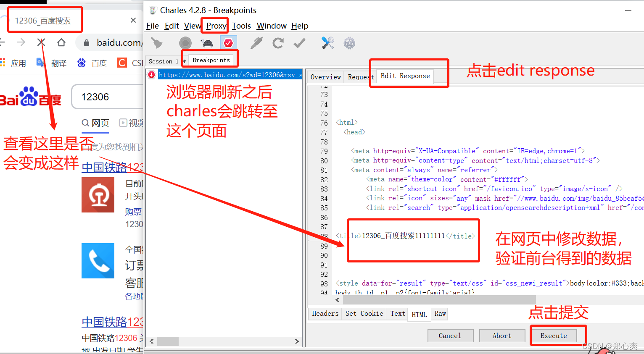Screen dimensions: 644x354
Task: Minimize the Charles window
Action: 628,10
